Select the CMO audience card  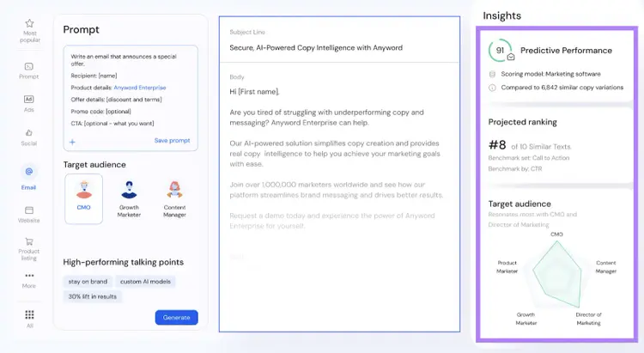point(84,199)
